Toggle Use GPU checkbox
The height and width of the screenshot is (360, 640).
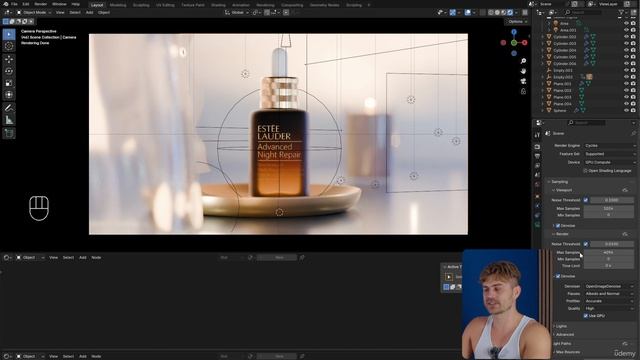[x=586, y=316]
